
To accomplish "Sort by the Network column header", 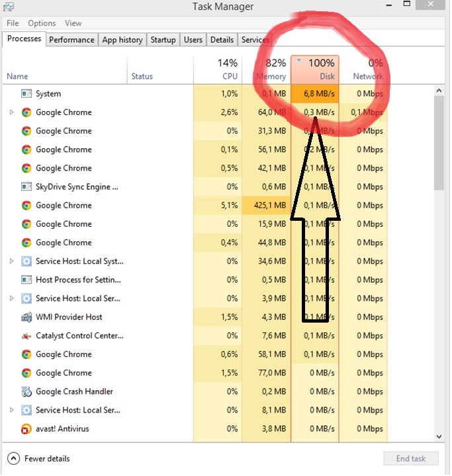I will [363, 69].
